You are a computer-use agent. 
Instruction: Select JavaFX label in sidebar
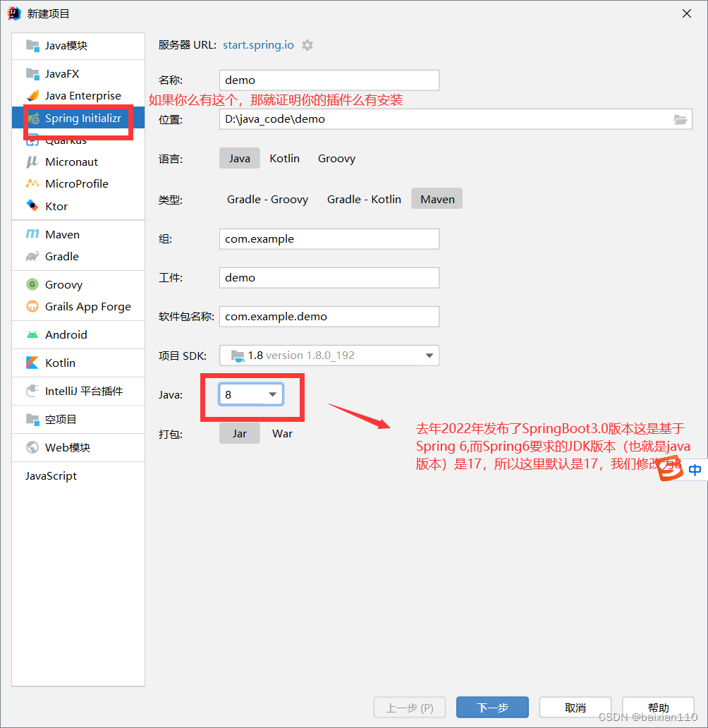(62, 74)
